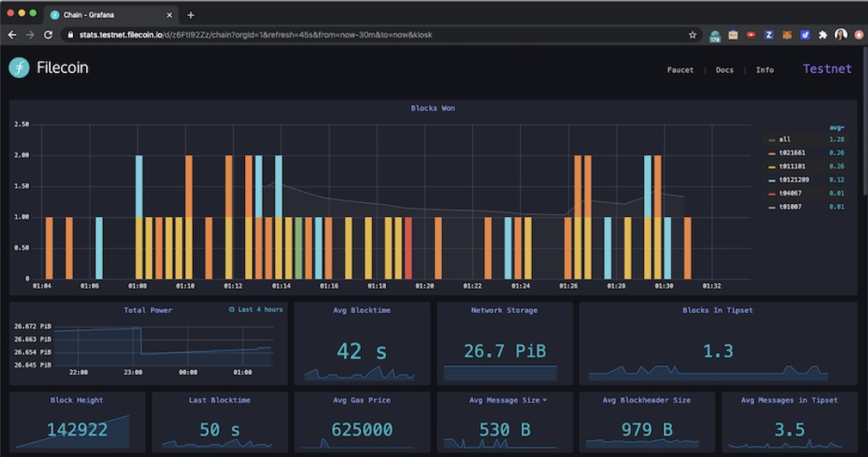Open the Network Storage panel title
868x457 pixels.
click(x=504, y=310)
